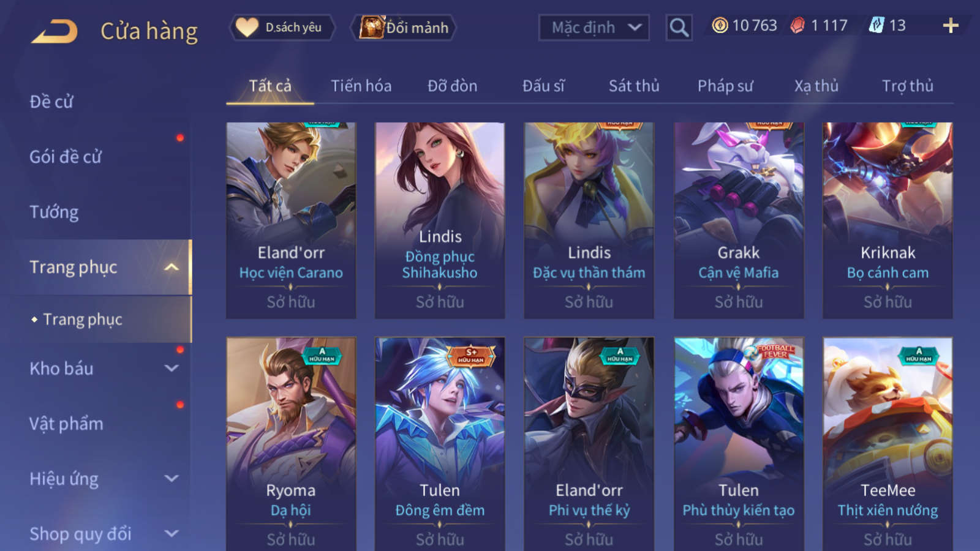The image size is (980, 551).
Task: Click the blue voucher ticket icon
Action: coord(876,25)
